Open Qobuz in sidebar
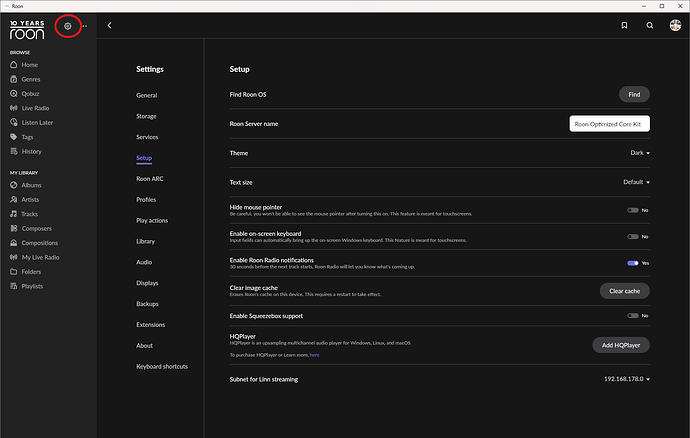690x438 pixels. [x=25, y=94]
